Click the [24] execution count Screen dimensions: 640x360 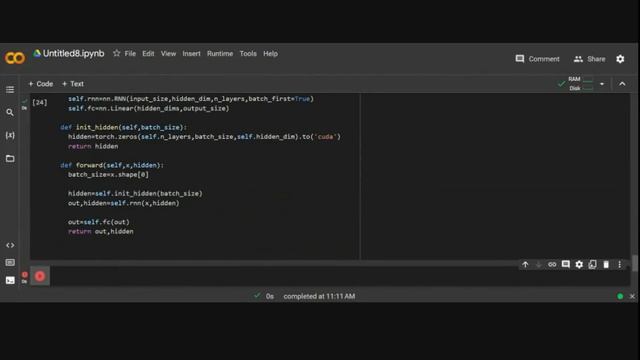pos(40,102)
